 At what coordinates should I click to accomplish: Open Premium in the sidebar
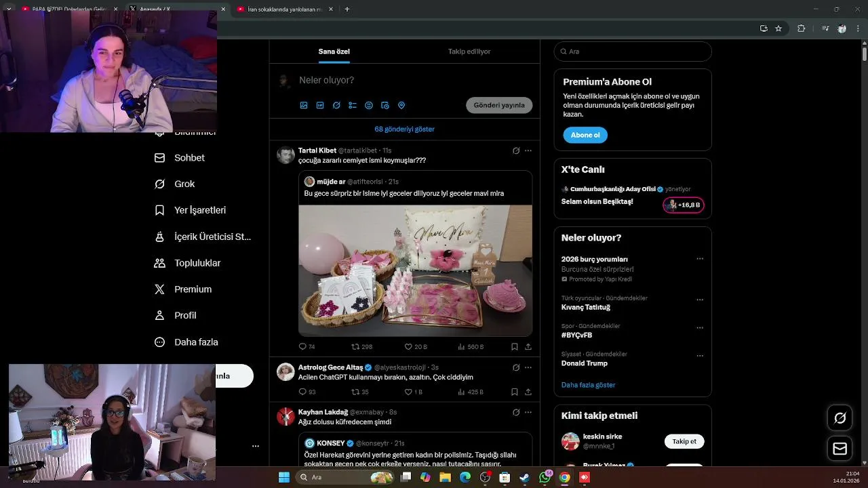point(183,289)
